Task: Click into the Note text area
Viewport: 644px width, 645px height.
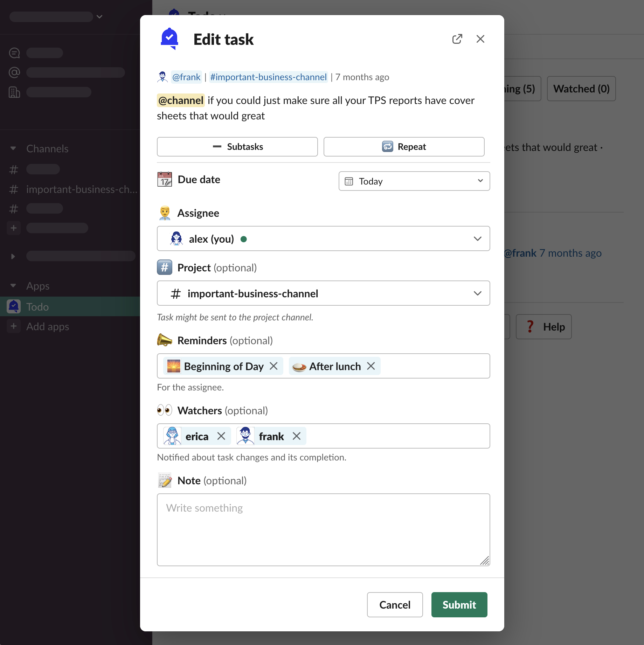Action: coord(323,529)
